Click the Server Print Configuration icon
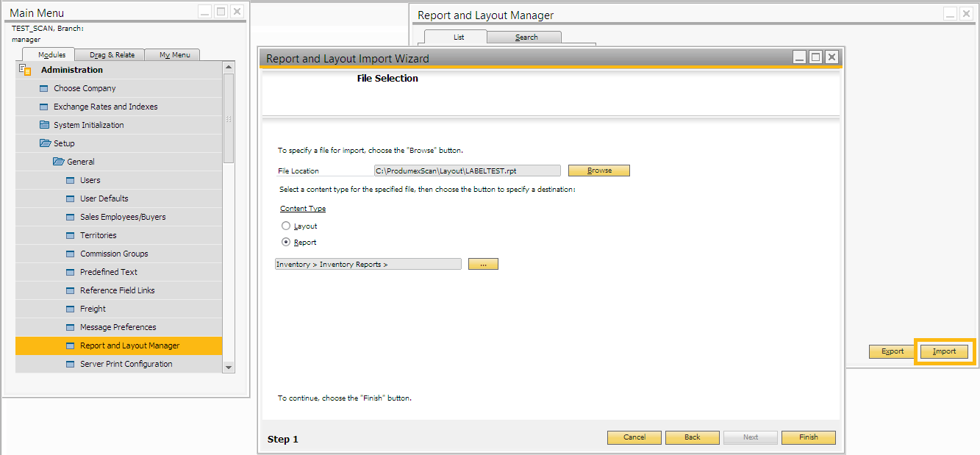The image size is (980, 455). [71, 364]
